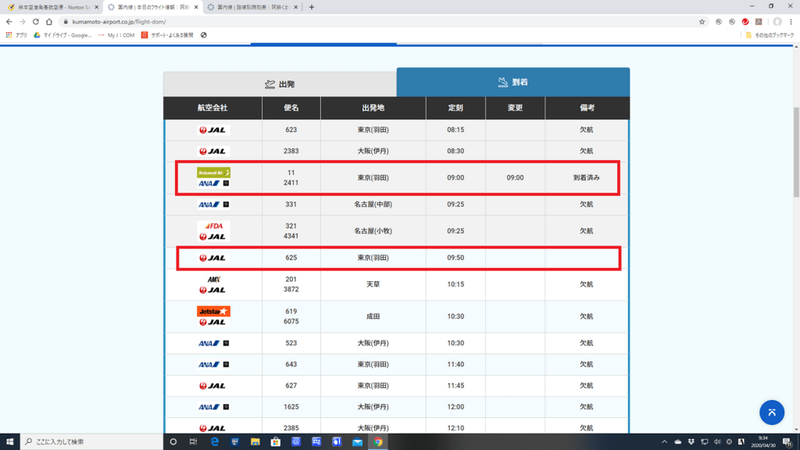This screenshot has width=800, height=450.
Task: Click the kumamoto-airport.co.jp address bar
Action: point(378,22)
